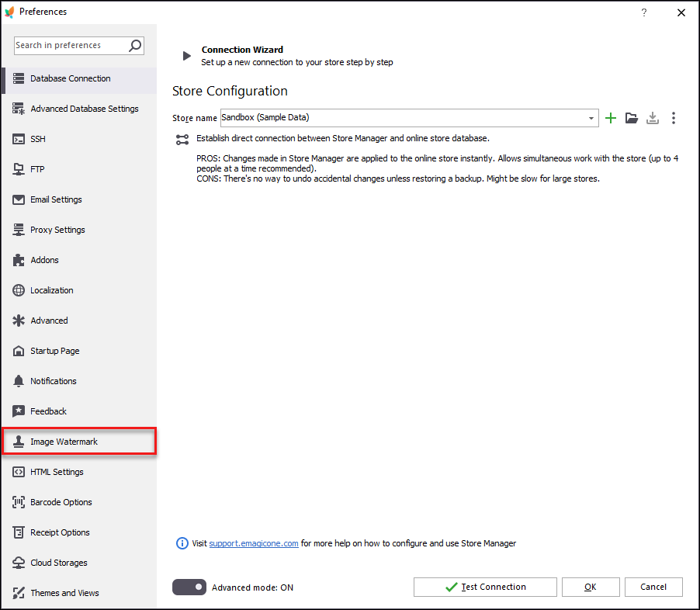Screen dimensions: 700x610
Task: Open store configuration folder icon
Action: [631, 118]
